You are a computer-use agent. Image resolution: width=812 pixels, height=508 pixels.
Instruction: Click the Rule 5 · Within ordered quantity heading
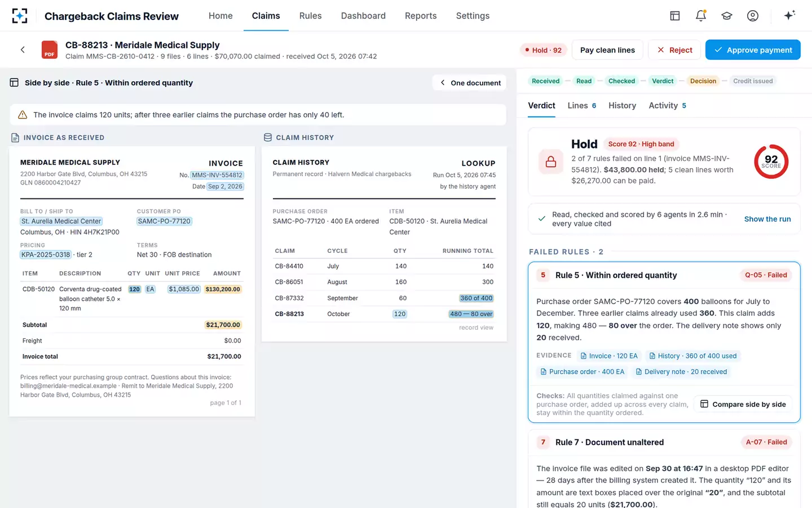click(x=616, y=275)
